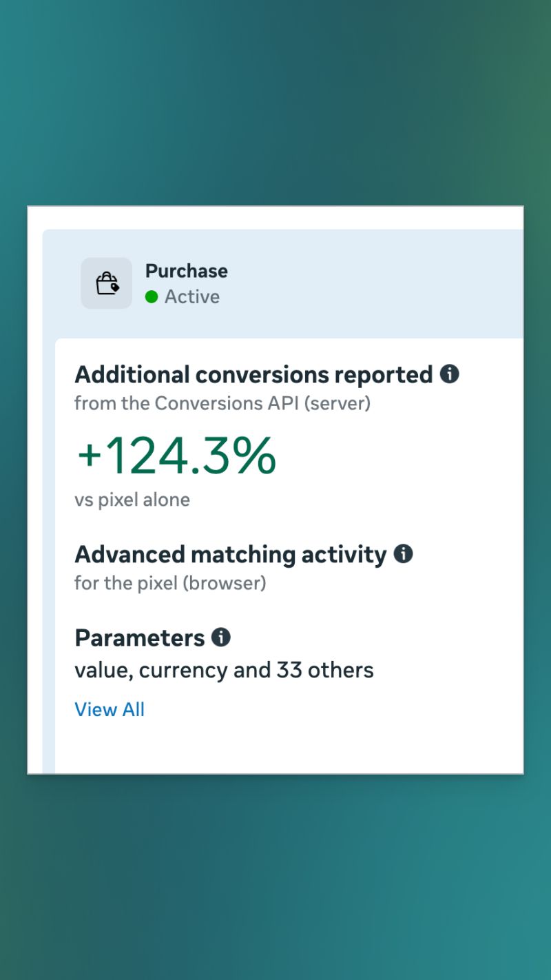The image size is (551, 980).
Task: Click the tooltip icon after Parameters label
Action: coord(221,637)
